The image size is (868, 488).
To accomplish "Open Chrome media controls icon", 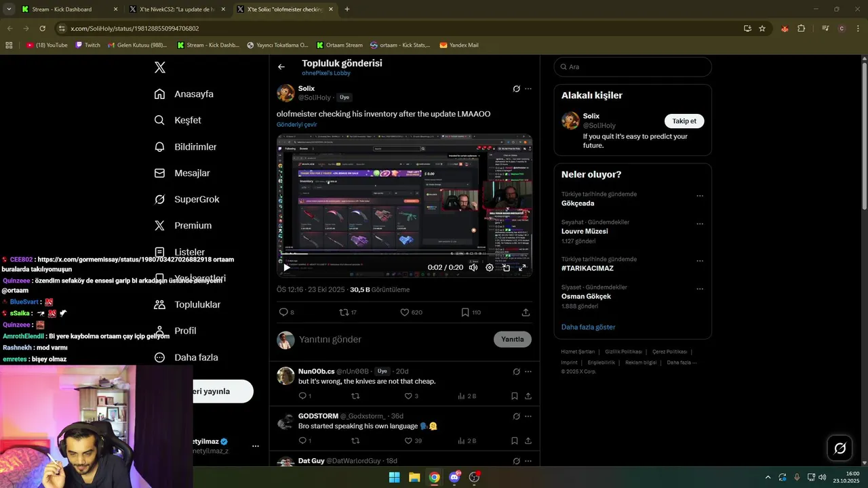I will (825, 28).
